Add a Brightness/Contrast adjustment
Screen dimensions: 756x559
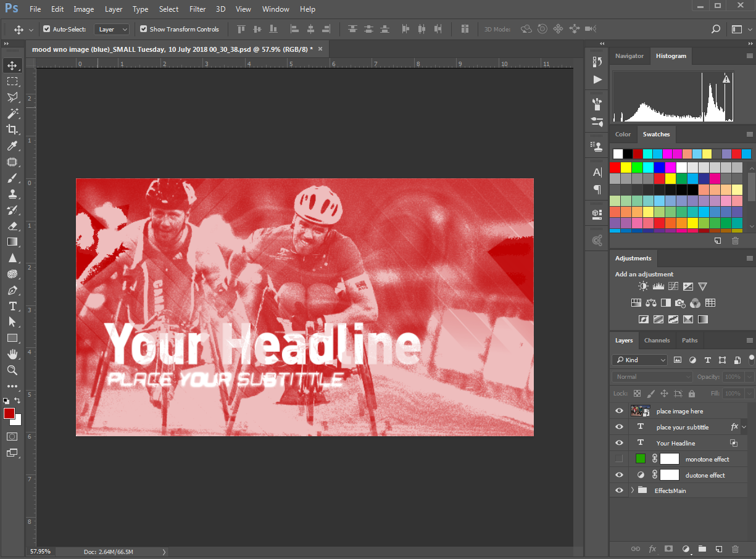pyautogui.click(x=644, y=286)
